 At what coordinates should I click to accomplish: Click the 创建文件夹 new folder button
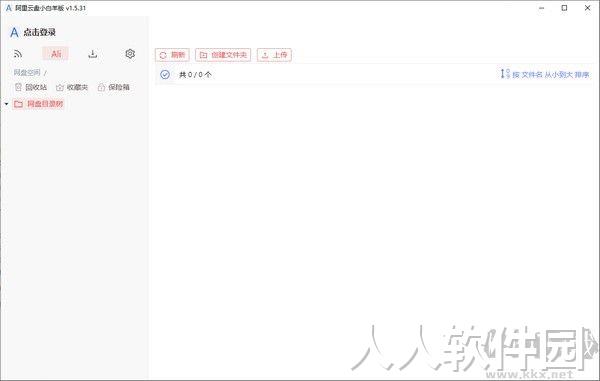click(223, 55)
